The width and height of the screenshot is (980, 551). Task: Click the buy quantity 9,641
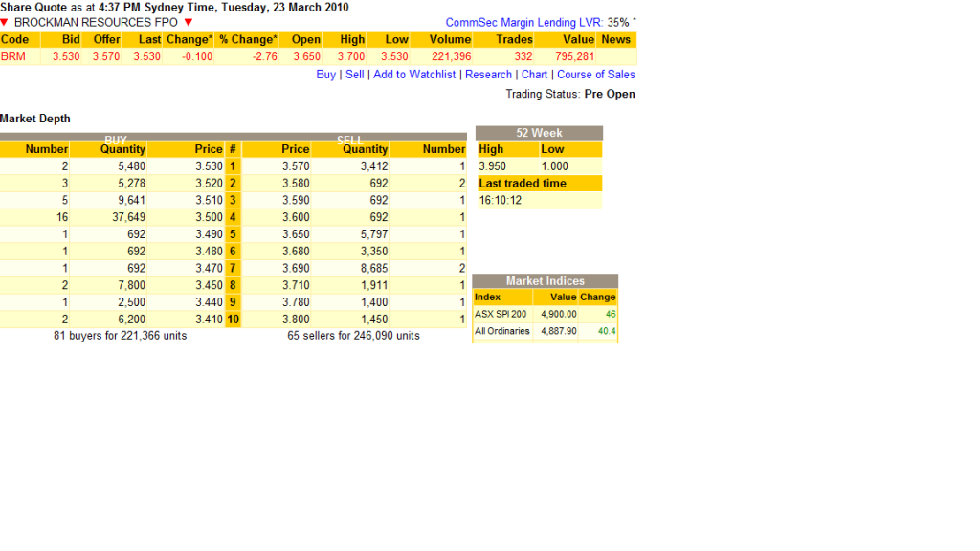[131, 200]
